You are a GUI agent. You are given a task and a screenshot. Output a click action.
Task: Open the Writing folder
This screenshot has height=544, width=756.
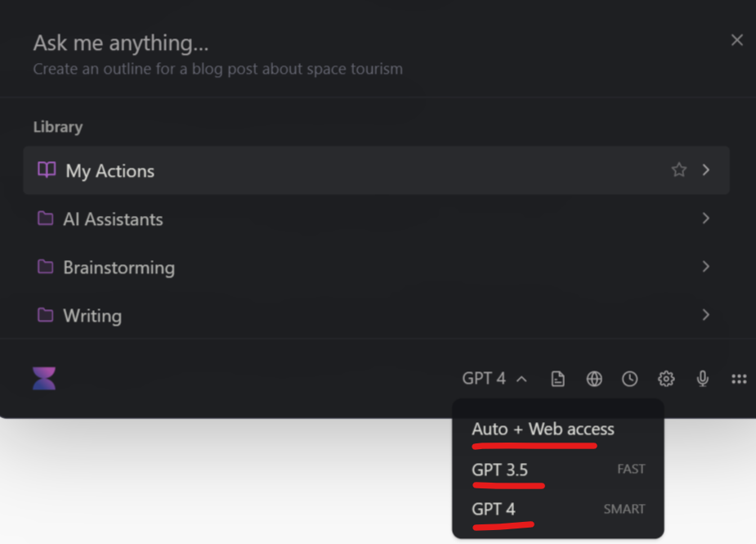pyautogui.click(x=92, y=315)
